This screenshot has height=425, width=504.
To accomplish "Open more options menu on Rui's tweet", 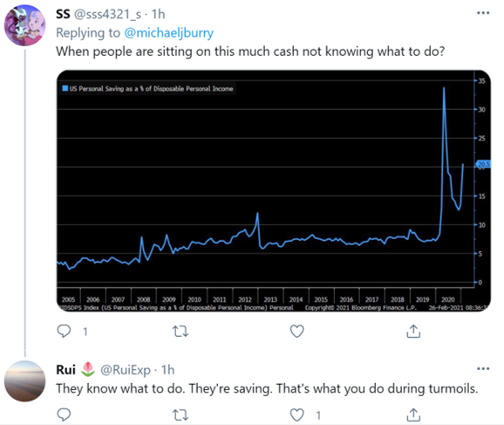I will [483, 368].
